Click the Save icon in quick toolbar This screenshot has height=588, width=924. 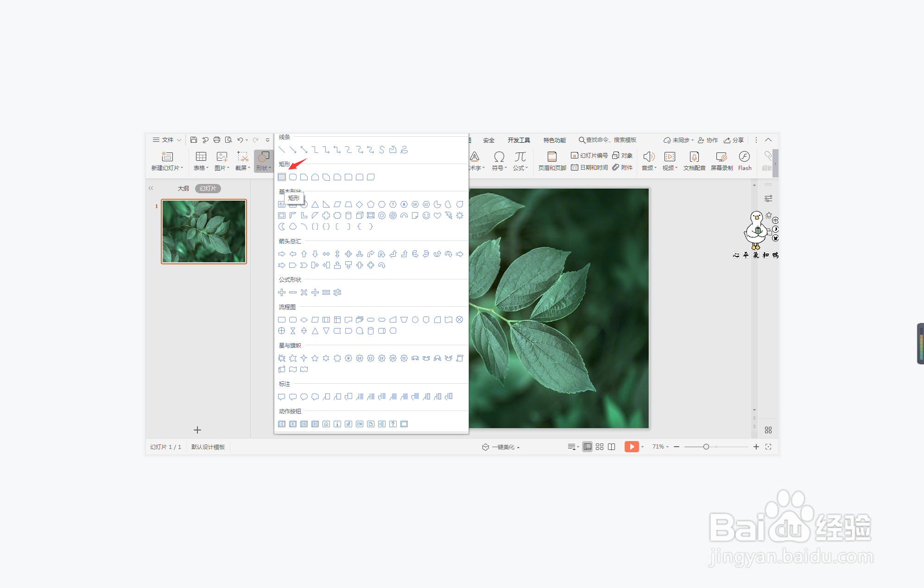pos(194,140)
